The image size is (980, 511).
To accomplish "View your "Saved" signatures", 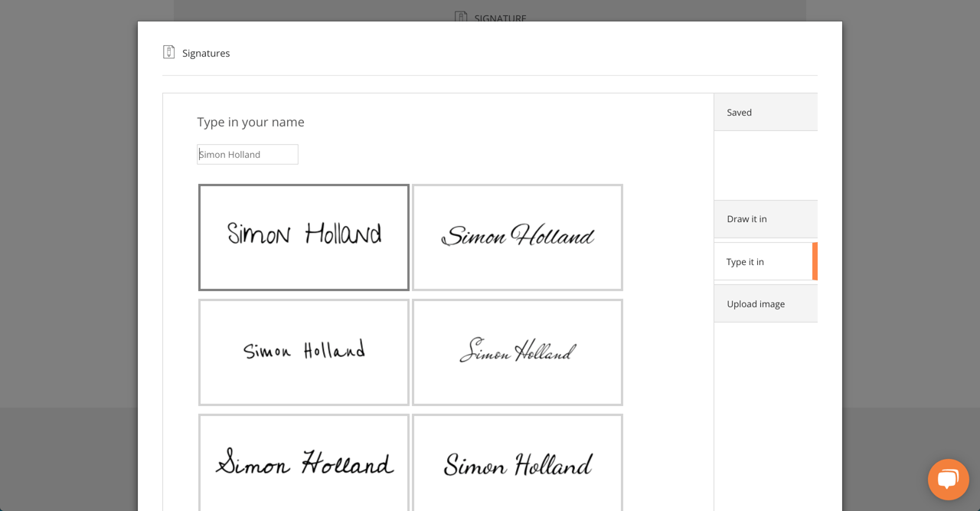I will [x=739, y=112].
